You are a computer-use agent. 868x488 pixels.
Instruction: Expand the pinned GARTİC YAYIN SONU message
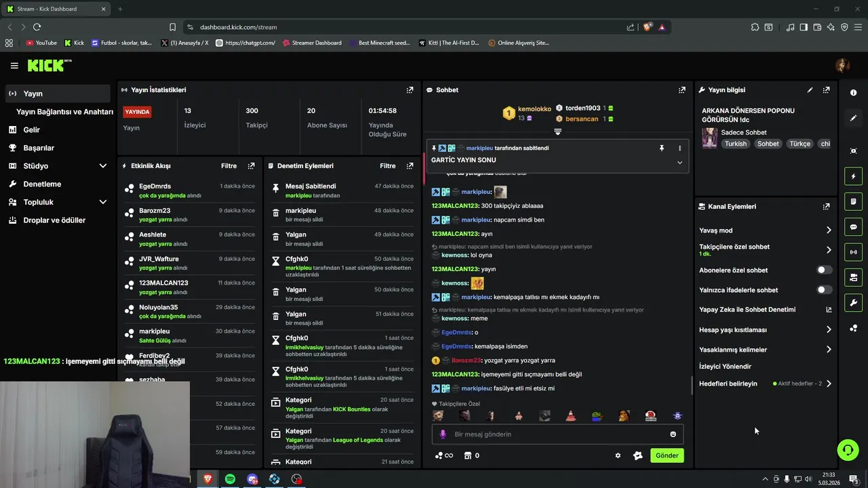click(x=679, y=162)
